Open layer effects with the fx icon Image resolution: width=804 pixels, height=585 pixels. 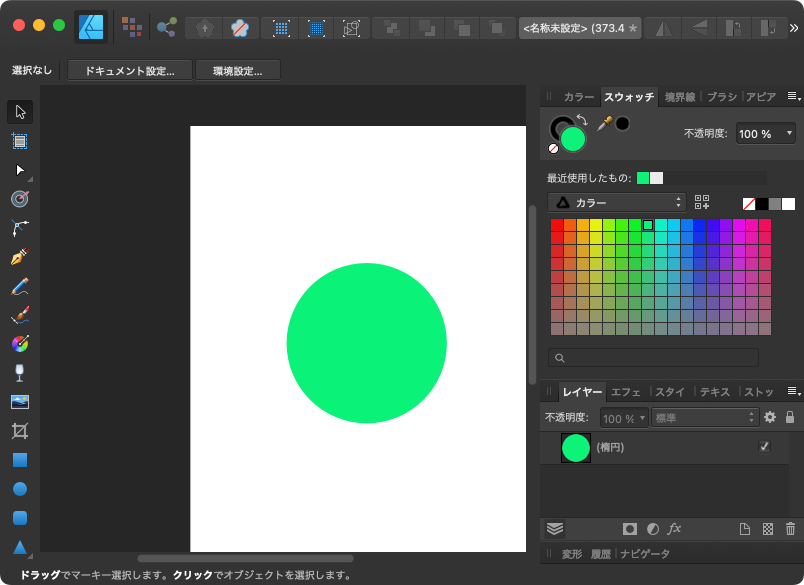tap(675, 529)
